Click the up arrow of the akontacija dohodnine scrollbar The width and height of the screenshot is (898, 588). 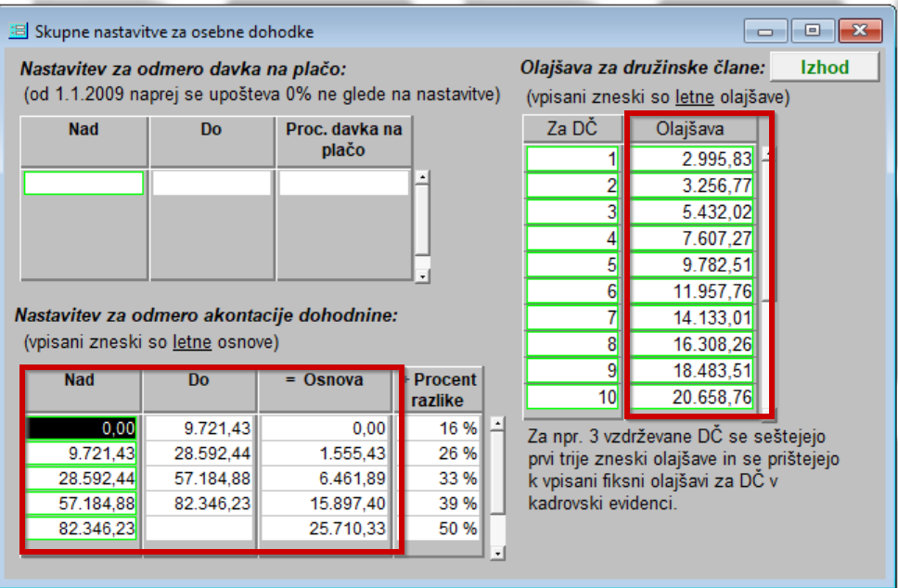(x=498, y=425)
